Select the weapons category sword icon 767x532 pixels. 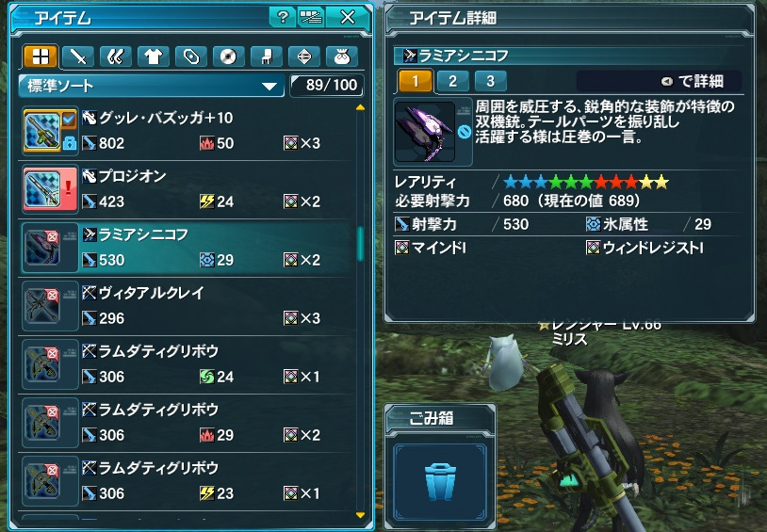coord(78,57)
